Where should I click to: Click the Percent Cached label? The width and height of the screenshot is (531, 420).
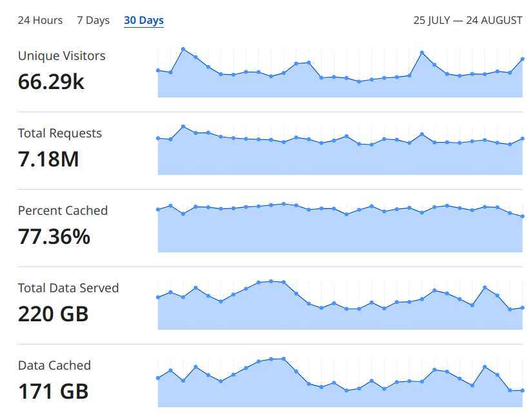(63, 210)
